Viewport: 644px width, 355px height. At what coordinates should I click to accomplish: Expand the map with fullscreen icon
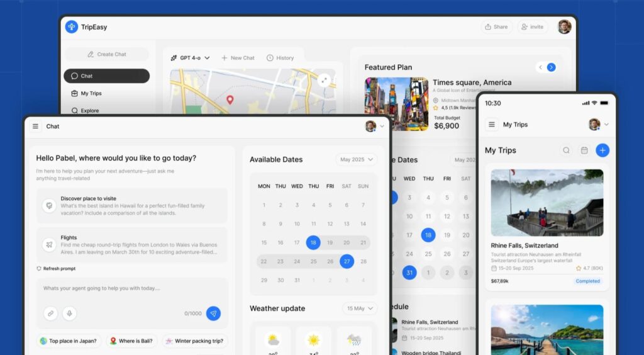[x=324, y=80]
